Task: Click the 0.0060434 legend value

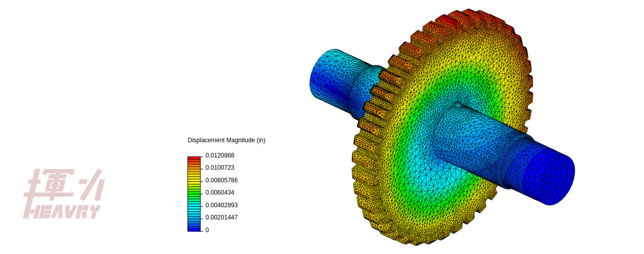Action: (x=220, y=193)
